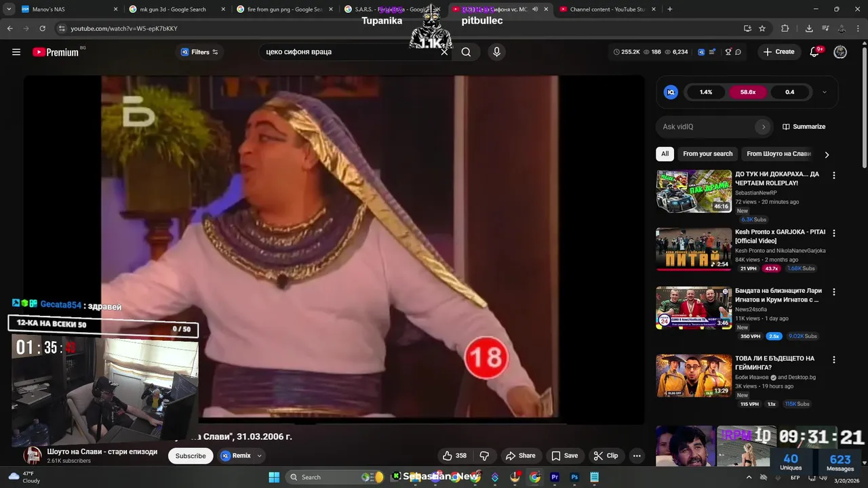Select the 1.4% vidIQ metric pill

[x=706, y=92]
